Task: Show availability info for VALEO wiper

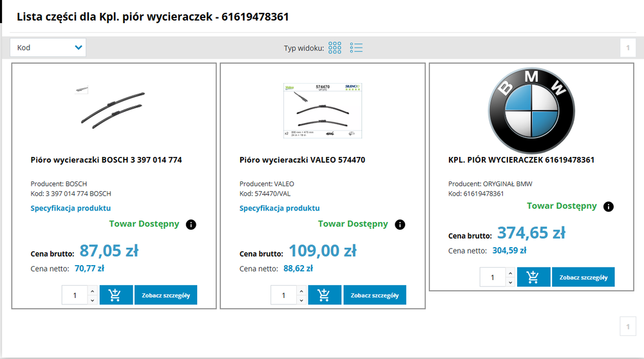Action: (x=400, y=225)
